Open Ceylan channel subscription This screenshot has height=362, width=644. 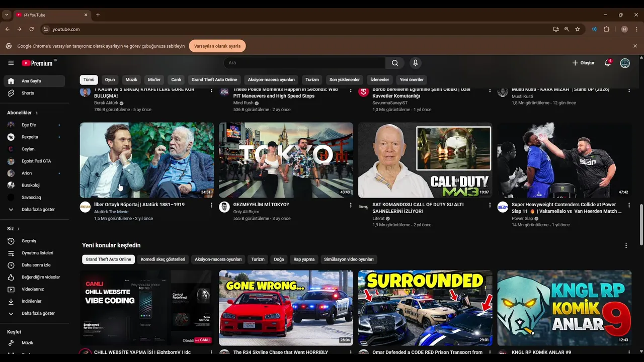click(x=34, y=149)
